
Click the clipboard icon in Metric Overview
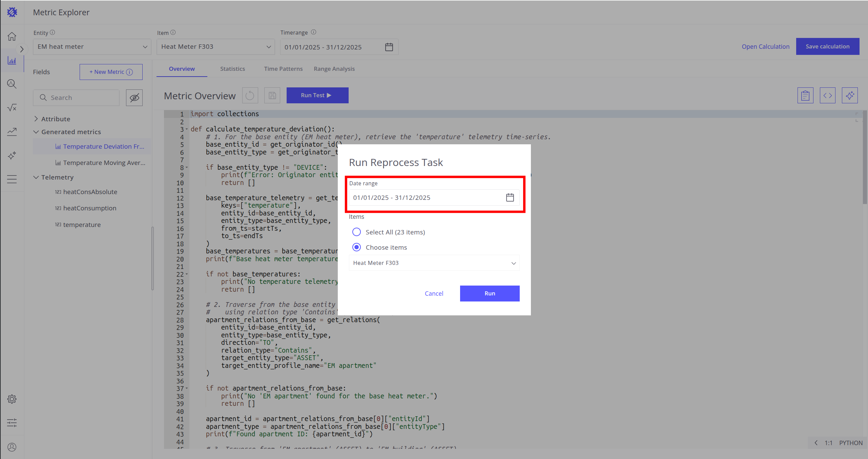pyautogui.click(x=805, y=96)
